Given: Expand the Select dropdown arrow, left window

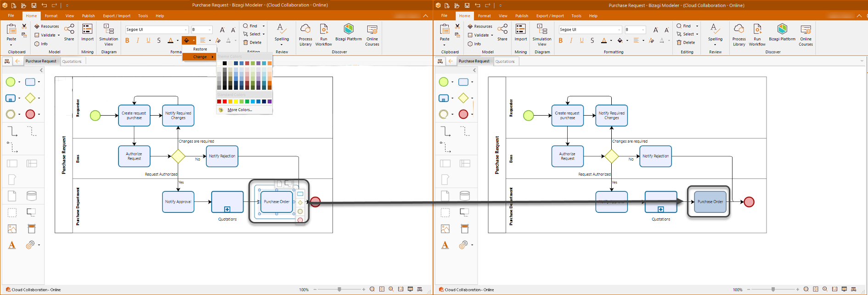Looking at the screenshot, I should point(264,34).
